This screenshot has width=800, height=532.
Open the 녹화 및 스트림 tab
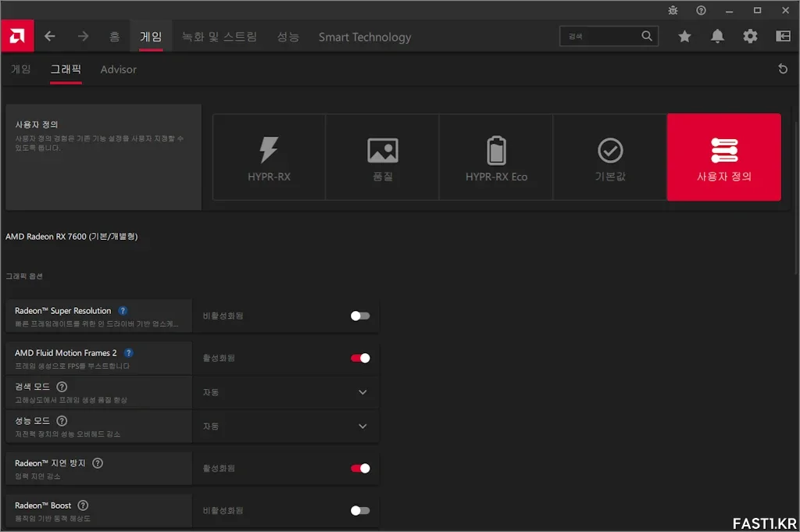tap(220, 37)
